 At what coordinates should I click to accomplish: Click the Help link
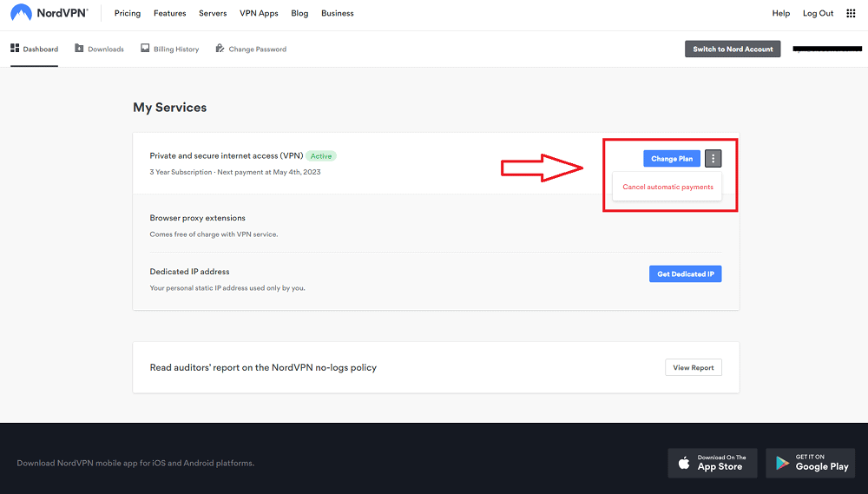click(781, 13)
